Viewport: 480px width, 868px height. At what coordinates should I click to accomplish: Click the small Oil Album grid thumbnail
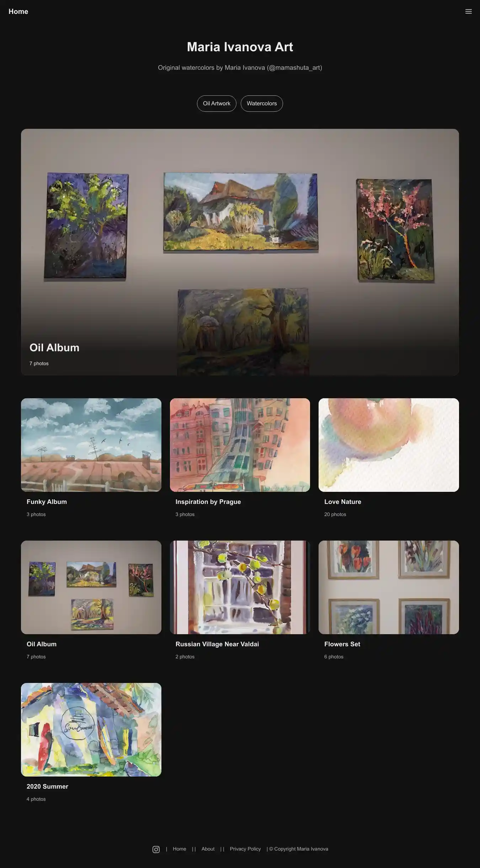[91, 587]
